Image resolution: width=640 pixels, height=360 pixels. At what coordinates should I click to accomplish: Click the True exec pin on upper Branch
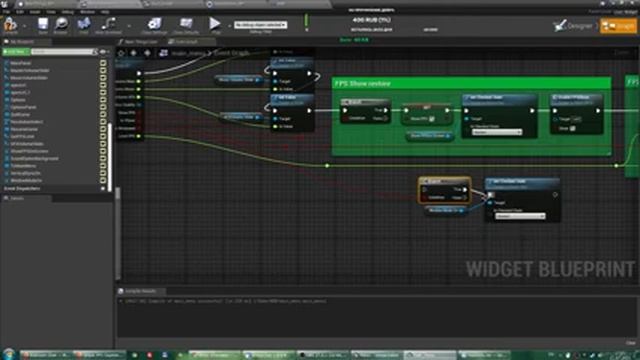[385, 110]
